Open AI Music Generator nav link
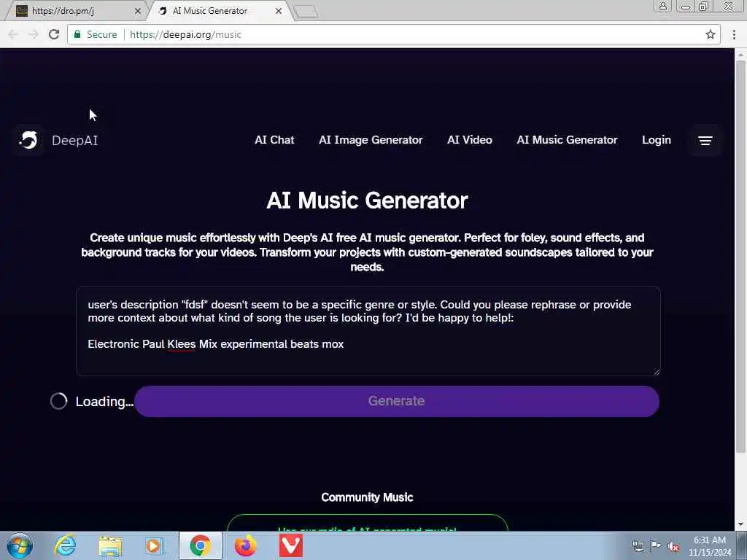 click(x=567, y=140)
